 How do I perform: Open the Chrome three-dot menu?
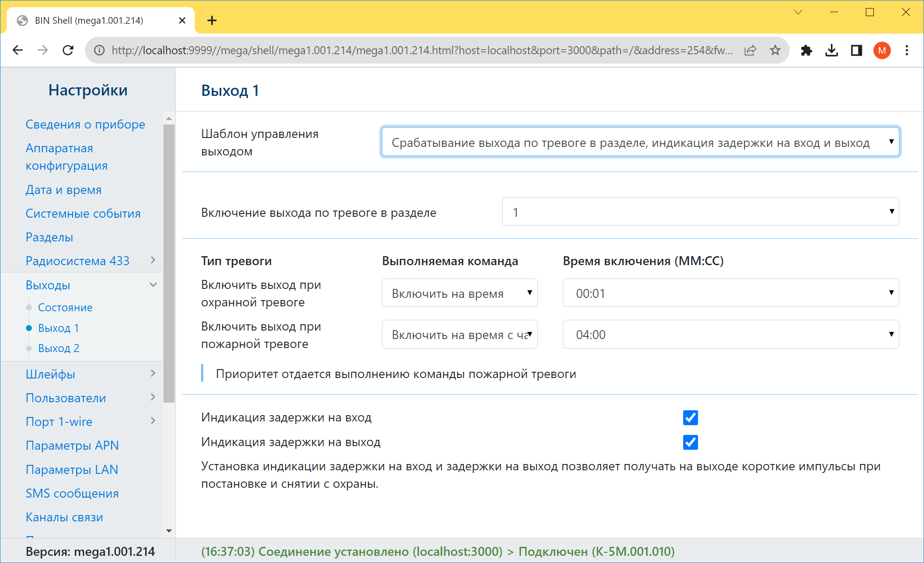click(x=907, y=50)
